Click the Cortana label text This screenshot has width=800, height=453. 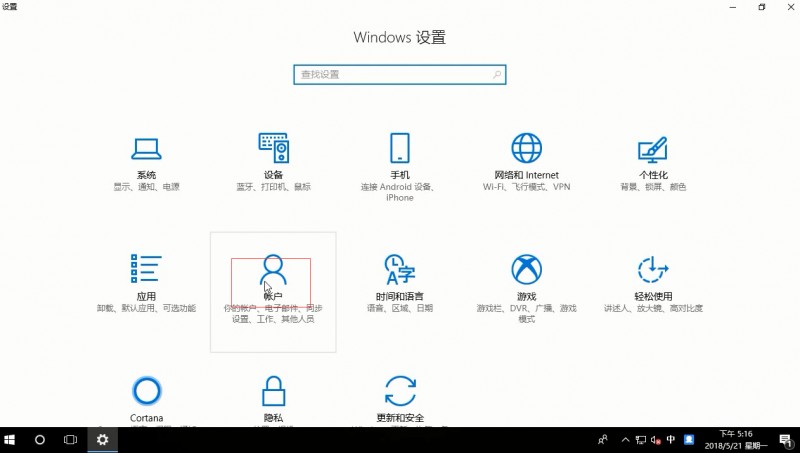tap(146, 418)
